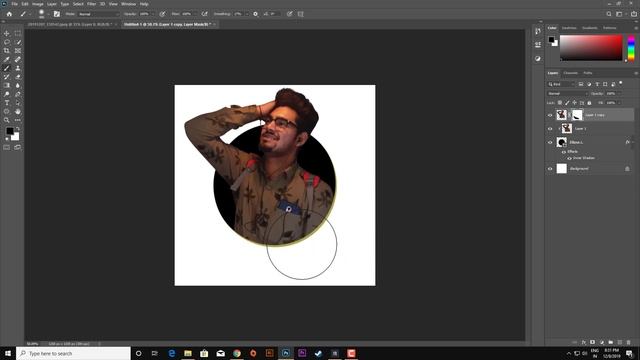Hide the Layer 1 copy layer

(550, 115)
